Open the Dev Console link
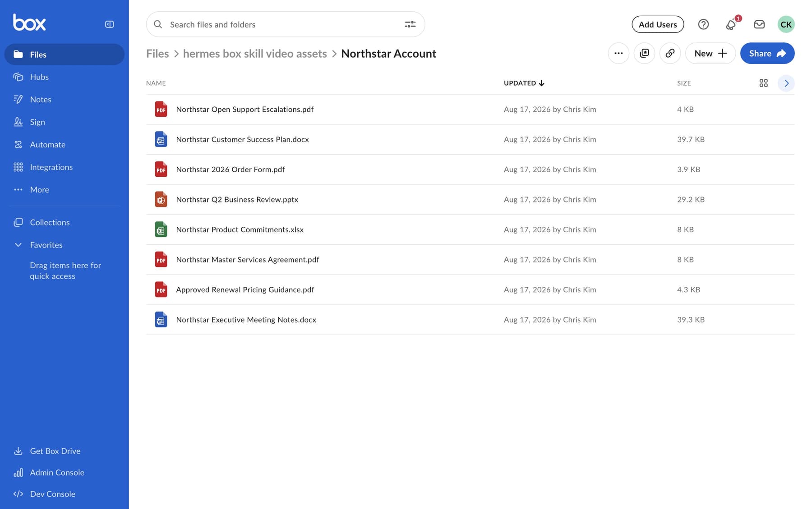 point(64,494)
